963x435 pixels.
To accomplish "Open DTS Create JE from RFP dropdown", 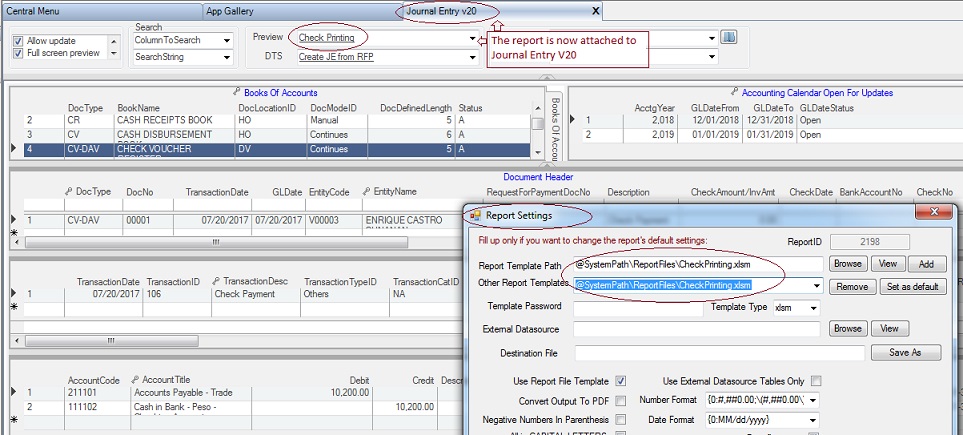I will [472, 57].
